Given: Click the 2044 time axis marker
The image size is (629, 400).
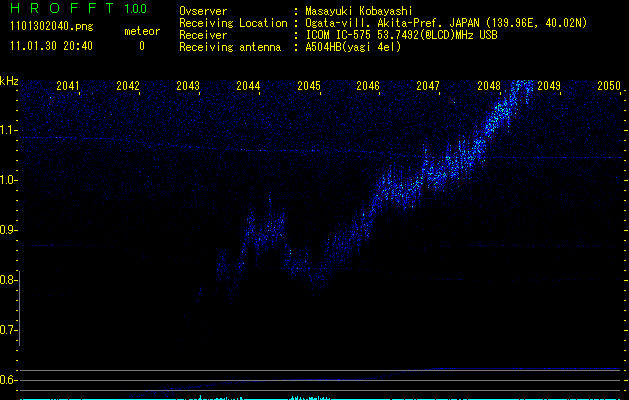Looking at the screenshot, I should [248, 85].
